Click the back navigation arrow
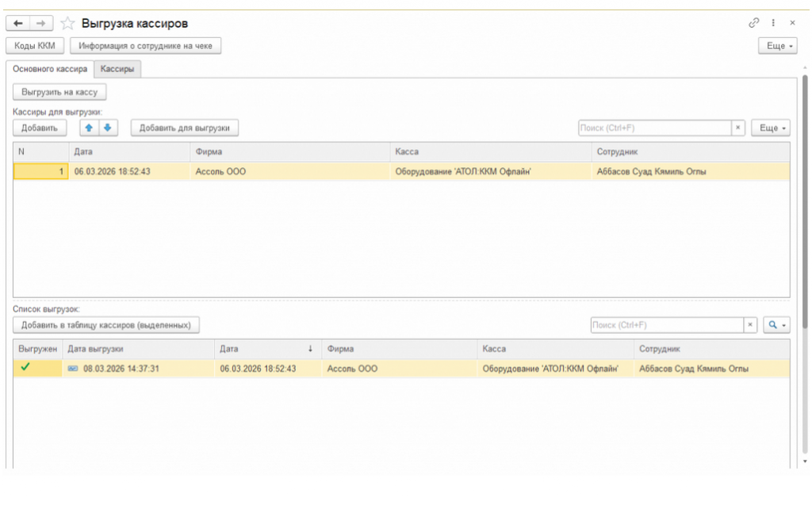 tap(17, 24)
